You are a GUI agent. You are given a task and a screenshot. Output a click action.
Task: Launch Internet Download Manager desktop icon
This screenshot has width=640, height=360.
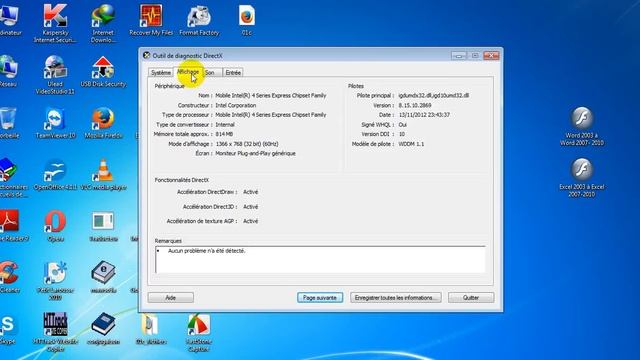coord(103,22)
